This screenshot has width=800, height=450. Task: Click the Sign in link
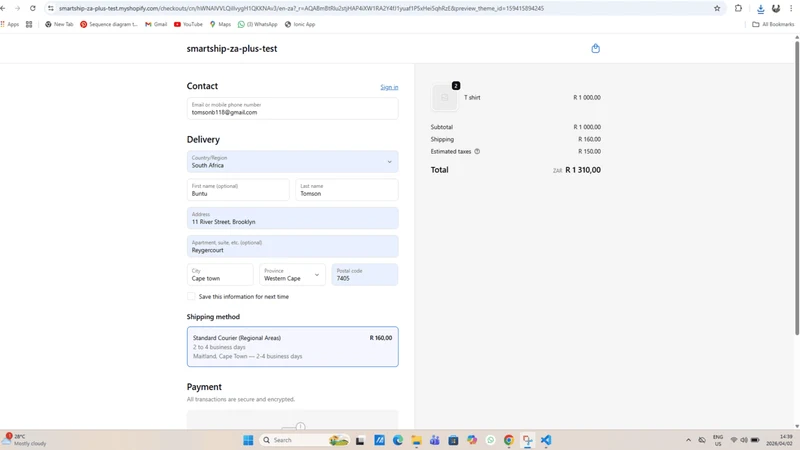[x=389, y=87]
